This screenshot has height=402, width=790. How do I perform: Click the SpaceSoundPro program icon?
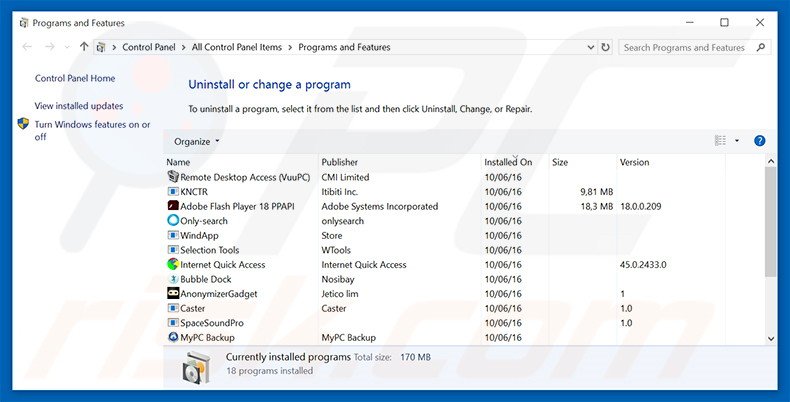pos(173,323)
